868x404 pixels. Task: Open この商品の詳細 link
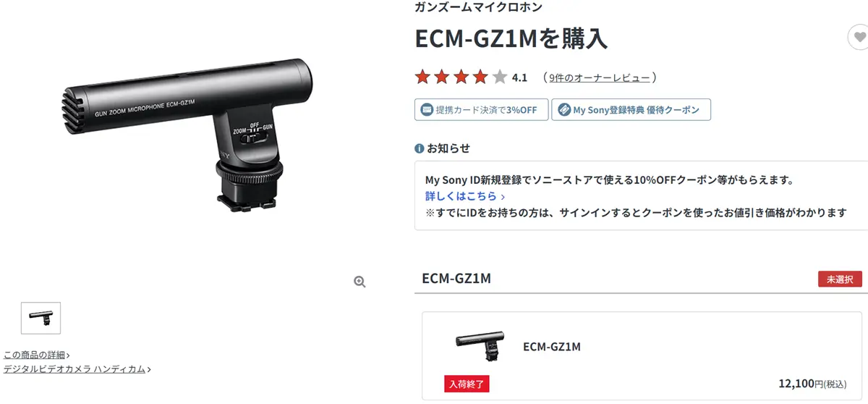pos(35,355)
